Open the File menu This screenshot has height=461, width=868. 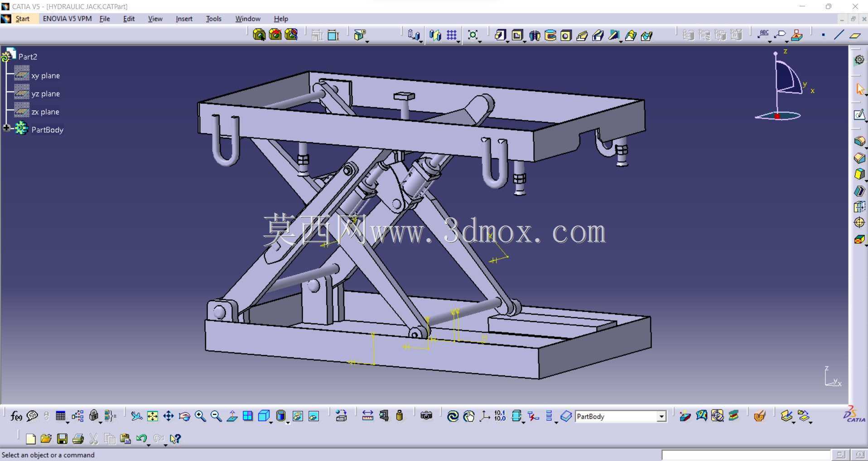(x=105, y=19)
